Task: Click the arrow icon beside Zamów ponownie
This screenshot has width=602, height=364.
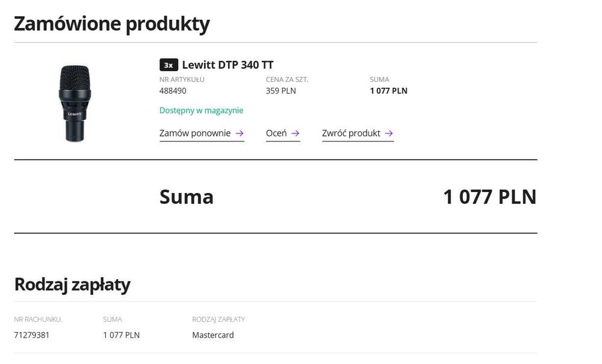Action: 240,134
